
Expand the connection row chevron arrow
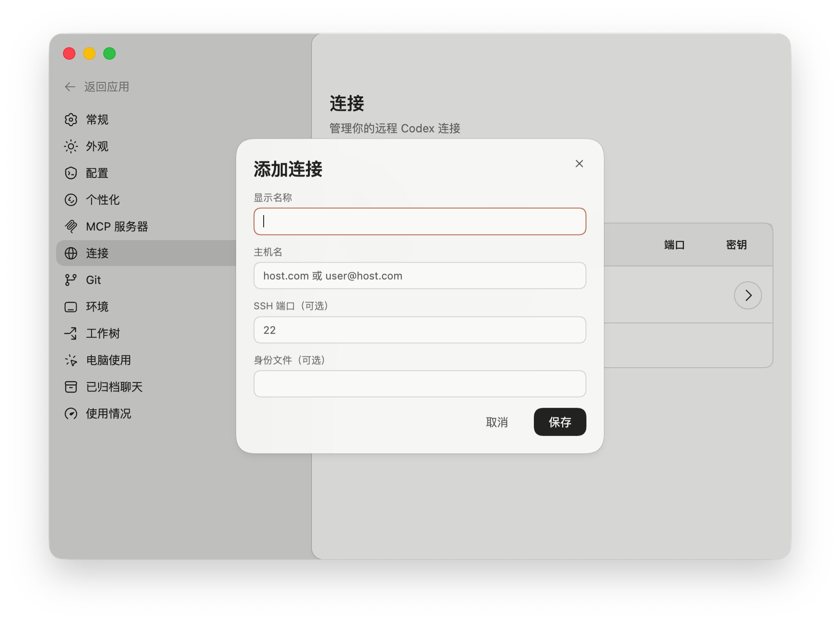(748, 295)
